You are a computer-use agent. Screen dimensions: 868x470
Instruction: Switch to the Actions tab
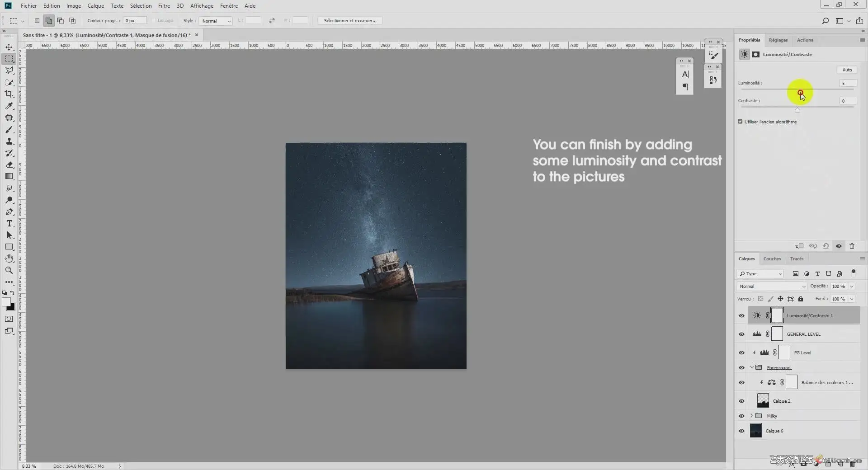tap(805, 40)
